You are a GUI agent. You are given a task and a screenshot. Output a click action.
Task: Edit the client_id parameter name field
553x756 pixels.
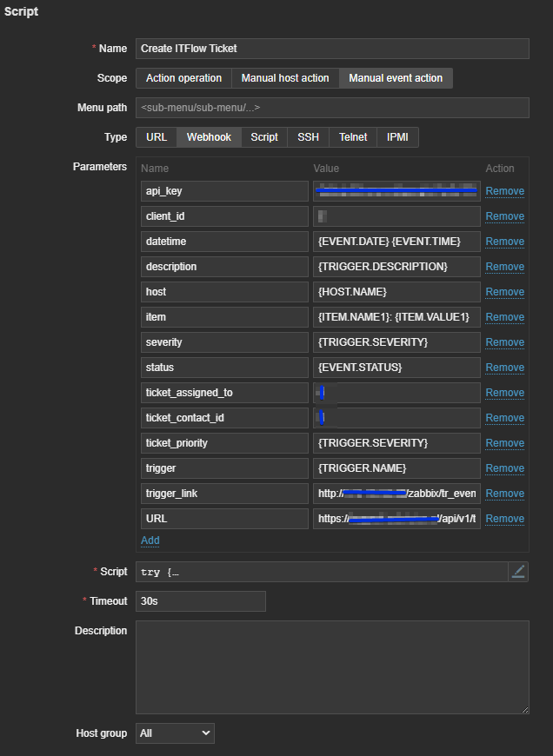pos(225,216)
